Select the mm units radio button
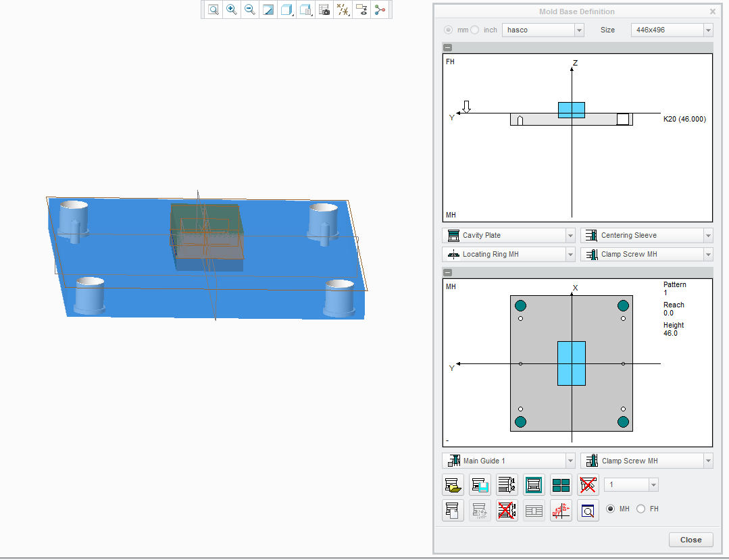The image size is (729, 560). [448, 30]
